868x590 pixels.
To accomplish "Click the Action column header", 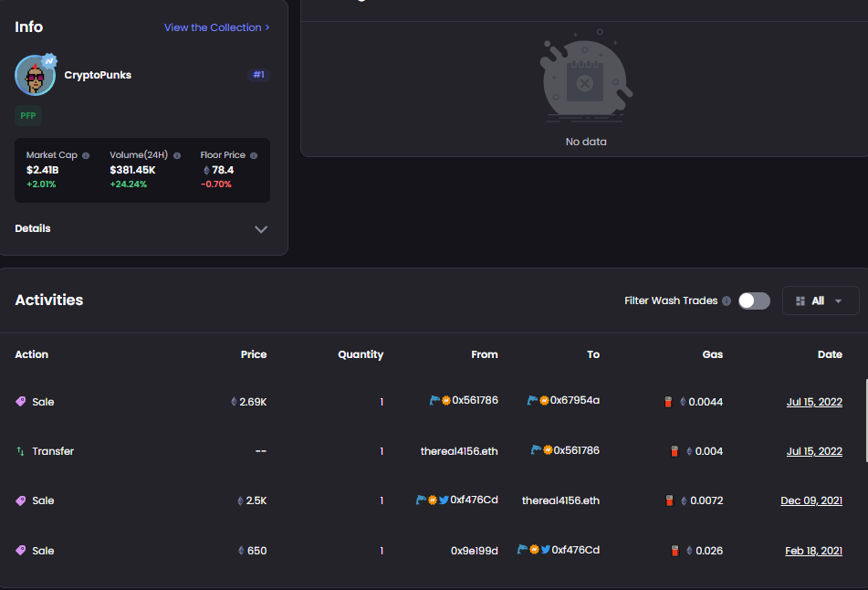I will pyautogui.click(x=32, y=354).
